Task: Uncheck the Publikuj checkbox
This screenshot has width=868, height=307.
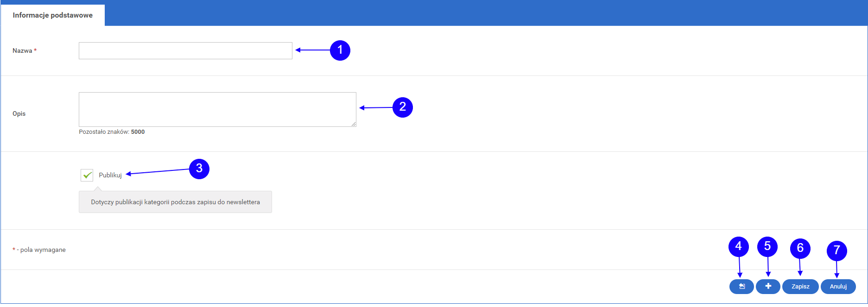Action: click(x=87, y=175)
